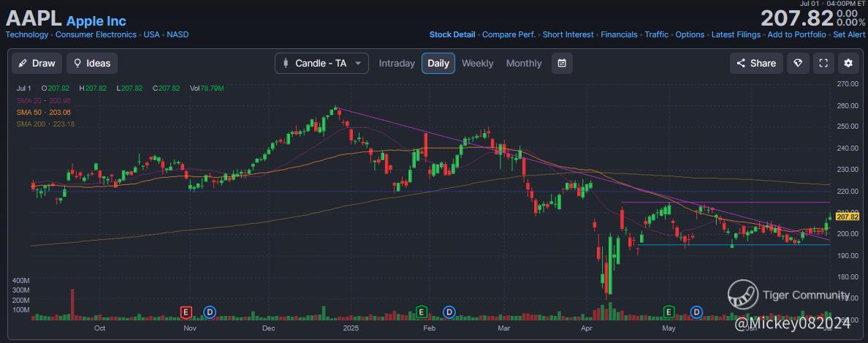Image resolution: width=868 pixels, height=343 pixels.
Task: Click the Apr date axis label
Action: [588, 328]
